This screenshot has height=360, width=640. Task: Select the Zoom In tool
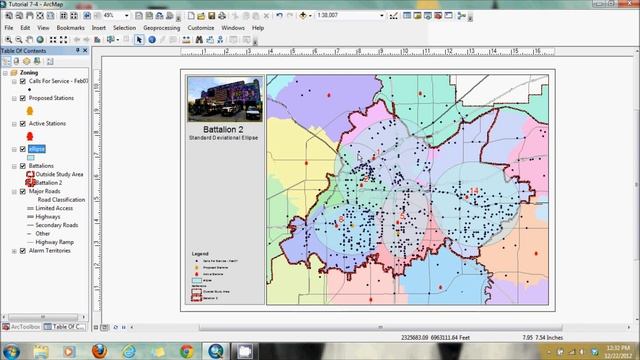[x=9, y=40]
